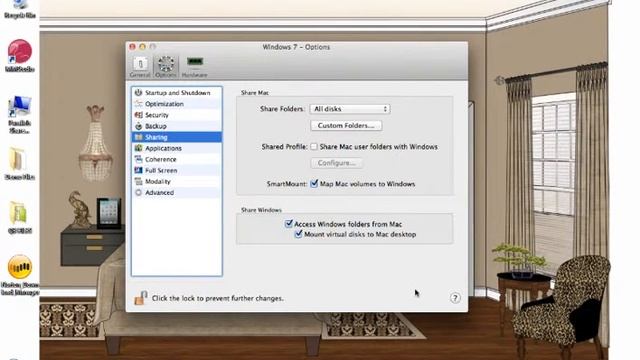
Task: Uncheck Mount virtual disks to Mac desktop
Action: pos(298,234)
